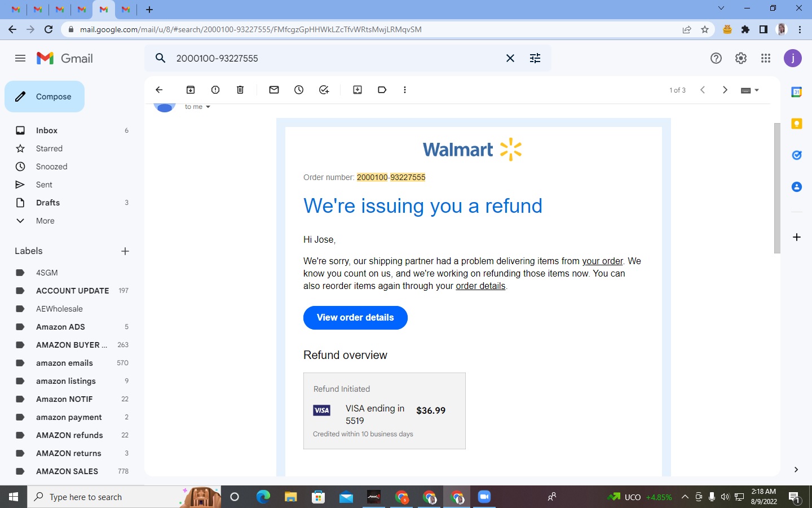The height and width of the screenshot is (508, 812).
Task: Open a new browser tab
Action: 149,10
